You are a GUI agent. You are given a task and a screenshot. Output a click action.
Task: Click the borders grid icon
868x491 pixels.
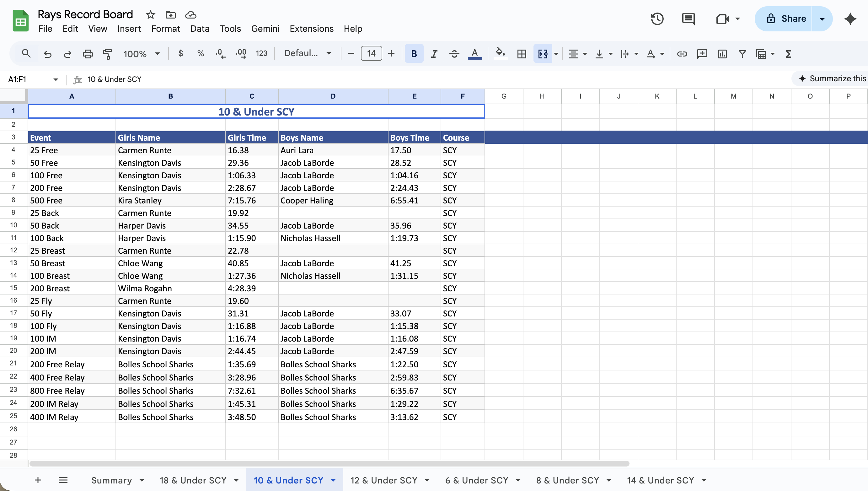(x=522, y=54)
